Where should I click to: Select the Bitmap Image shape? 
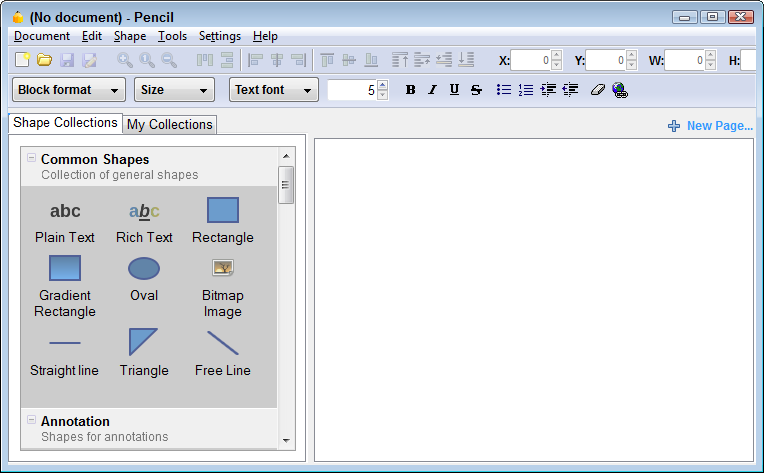[222, 268]
